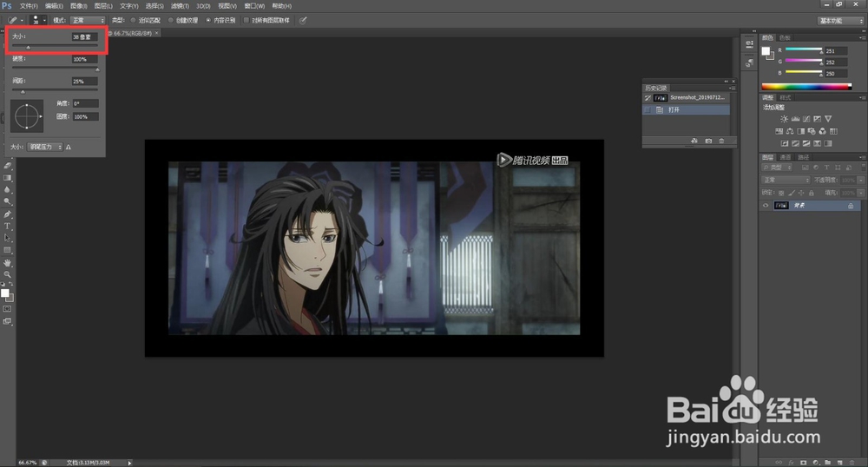Select the Dodge tool in toolbox
Image resolution: width=868 pixels, height=467 pixels.
[8, 202]
